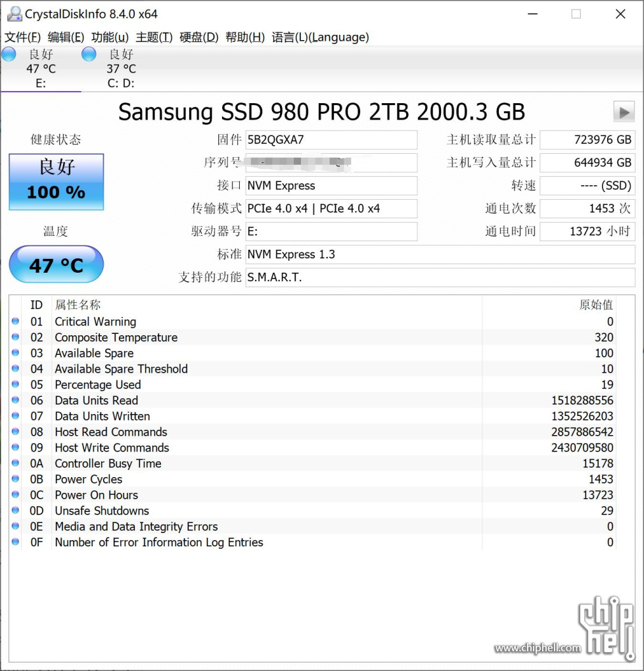644x671 pixels.
Task: Click the blurred serial number field
Action: (331, 162)
